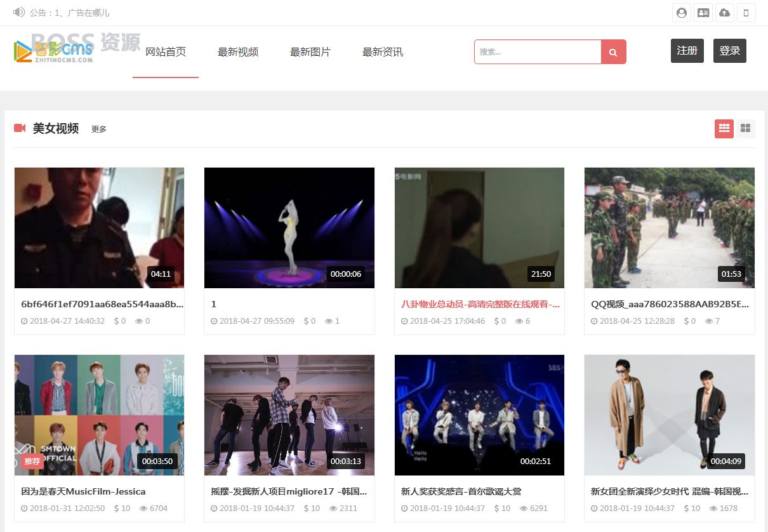This screenshot has height=532, width=768.
Task: Open the SMTOWN thumbnail with 00:03:50 duration
Action: pyautogui.click(x=100, y=415)
